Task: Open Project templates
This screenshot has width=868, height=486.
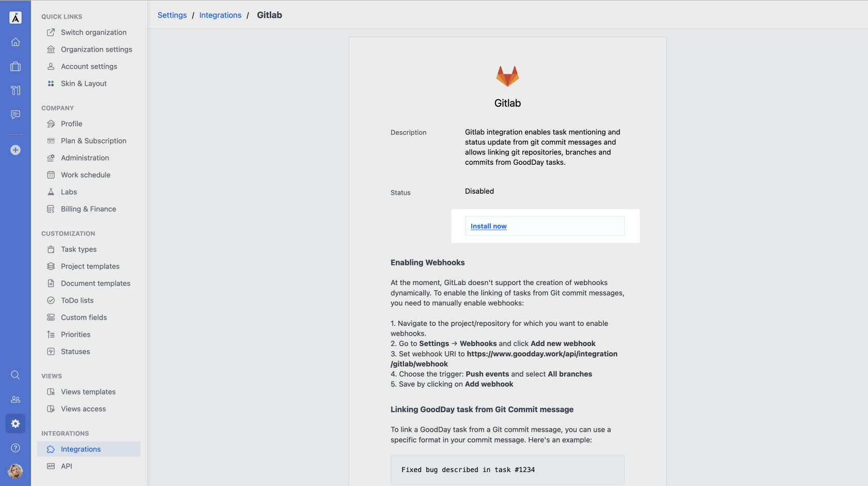Action: (89, 266)
